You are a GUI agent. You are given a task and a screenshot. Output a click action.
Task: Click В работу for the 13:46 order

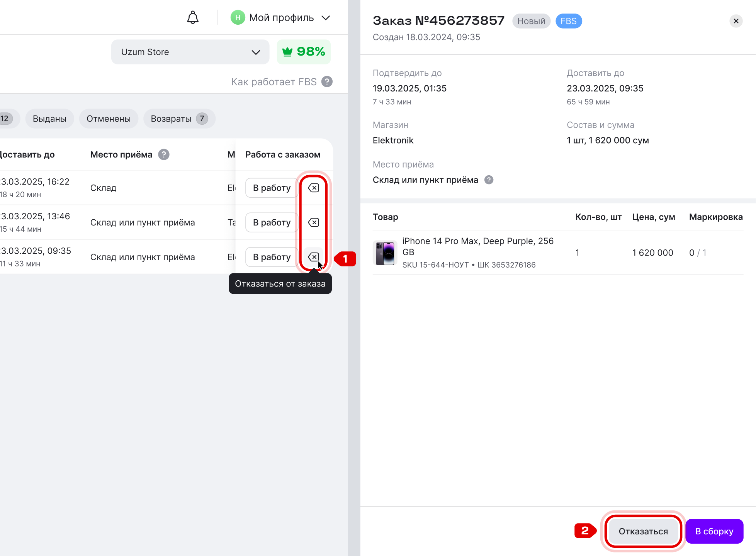click(x=272, y=222)
